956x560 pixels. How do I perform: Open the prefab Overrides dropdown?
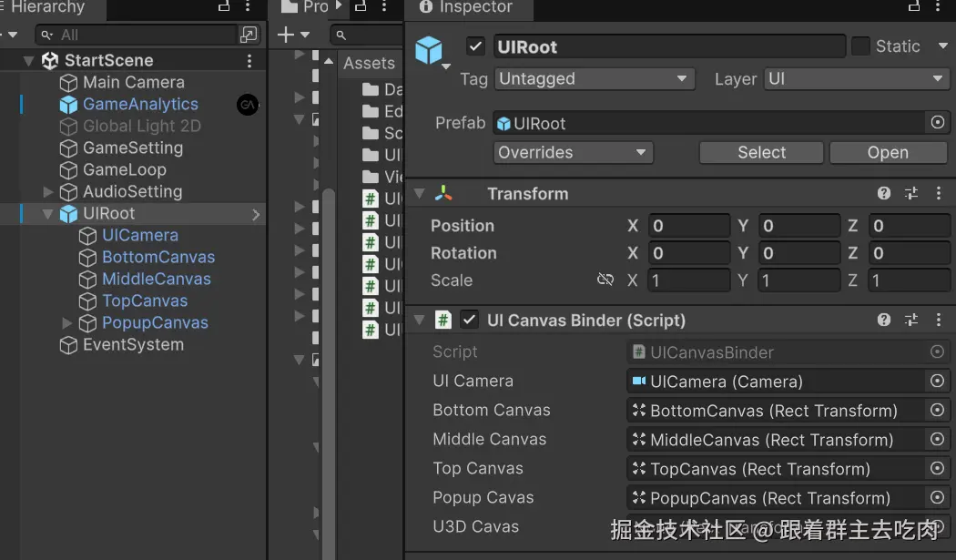pyautogui.click(x=574, y=152)
